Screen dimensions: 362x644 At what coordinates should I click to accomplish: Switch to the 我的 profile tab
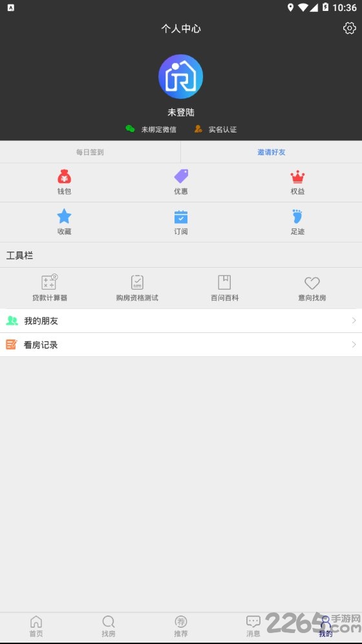pyautogui.click(x=325, y=627)
